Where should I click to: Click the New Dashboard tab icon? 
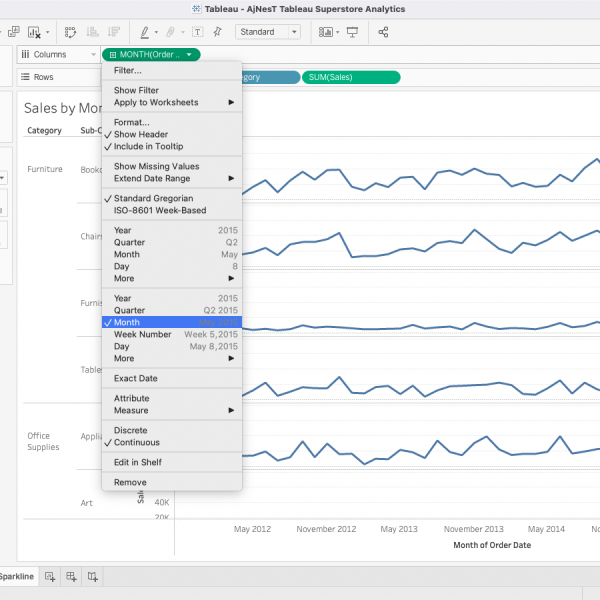[71, 577]
